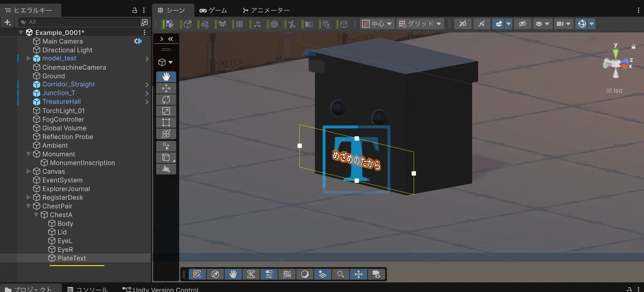Screen dimensions: 644x292
Task: Open the scene camera settings dropdown
Action: (563, 24)
